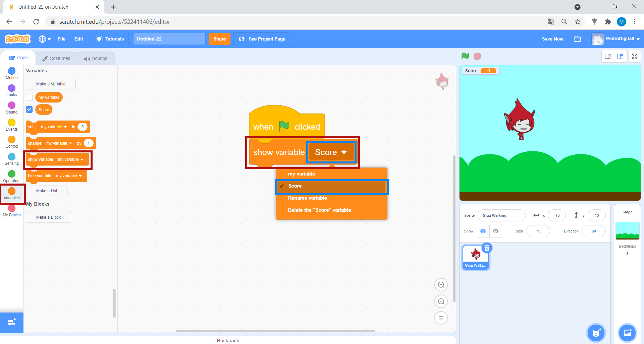Open variable dropdown in palette show variable block
Viewport: 644px width, 344px height.
pos(71,159)
